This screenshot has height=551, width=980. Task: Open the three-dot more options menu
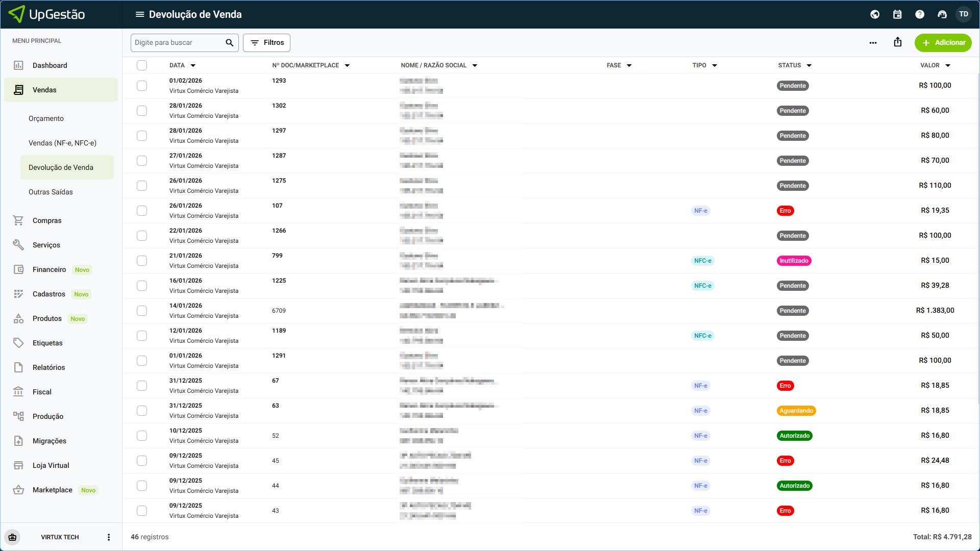click(x=873, y=43)
